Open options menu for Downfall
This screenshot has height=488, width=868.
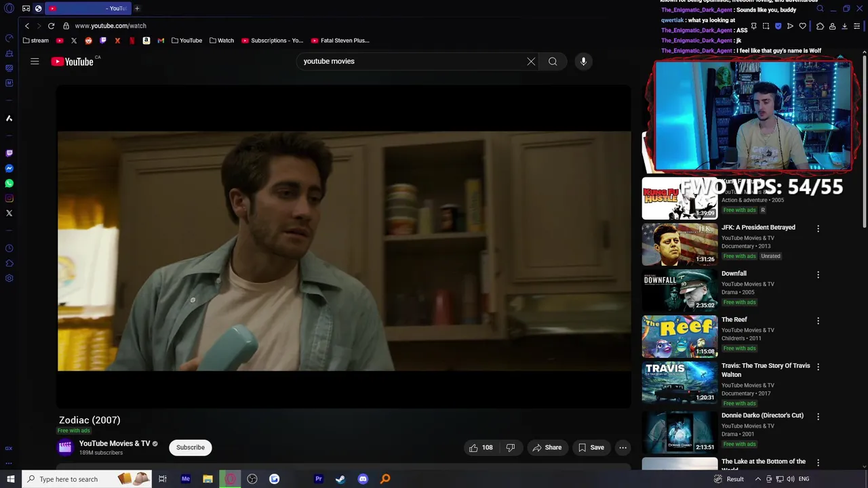[818, 275]
